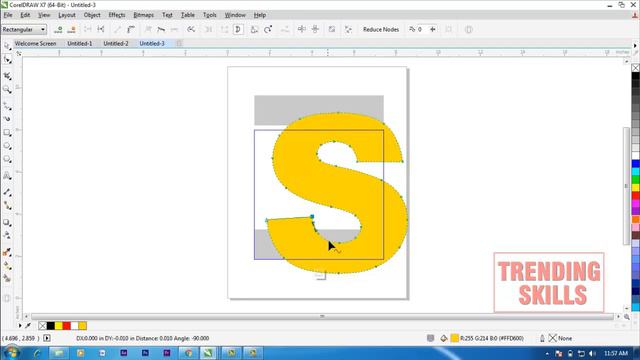Select the Parallel Dimension tool
Screen dimensions: 640x360
point(7,192)
